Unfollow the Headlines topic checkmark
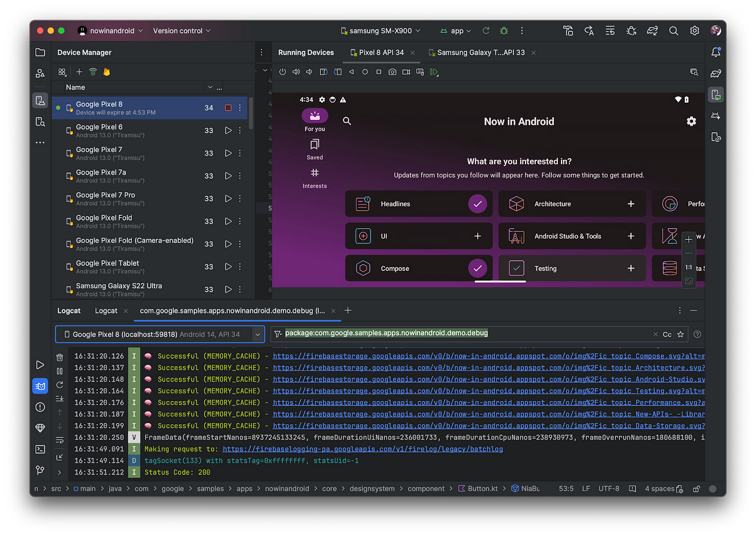The image size is (756, 536). pos(477,204)
